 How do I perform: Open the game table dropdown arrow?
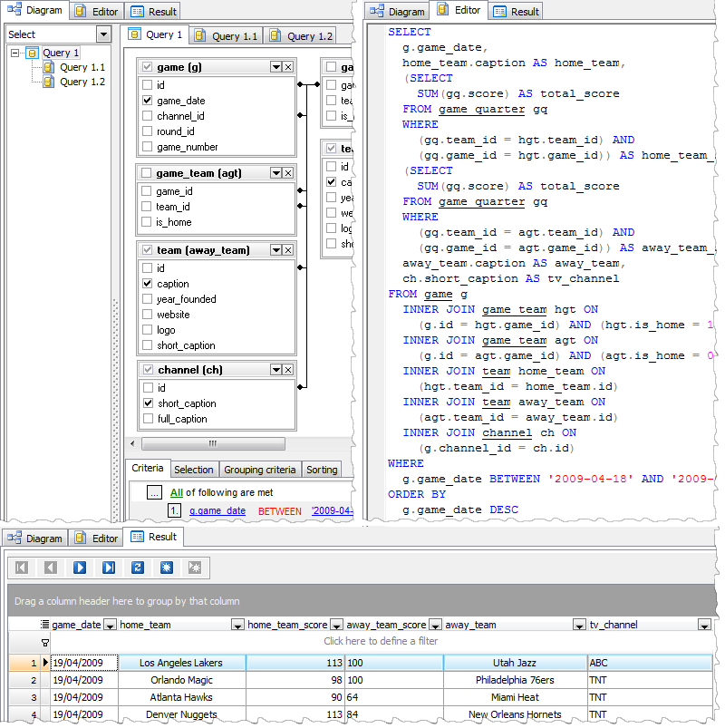click(275, 66)
